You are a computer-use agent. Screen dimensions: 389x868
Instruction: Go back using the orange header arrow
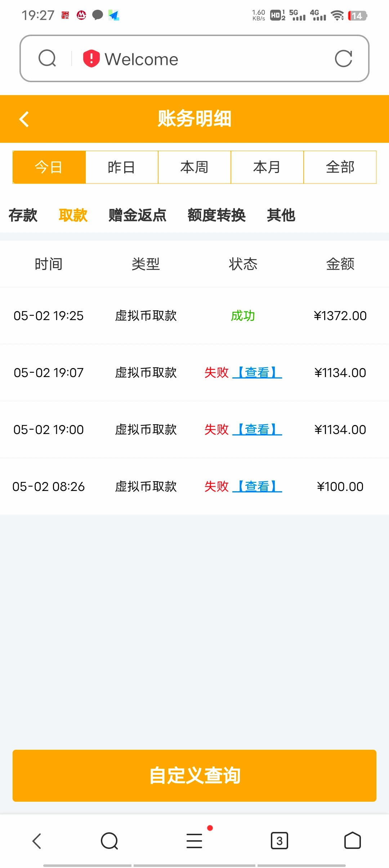click(x=24, y=119)
